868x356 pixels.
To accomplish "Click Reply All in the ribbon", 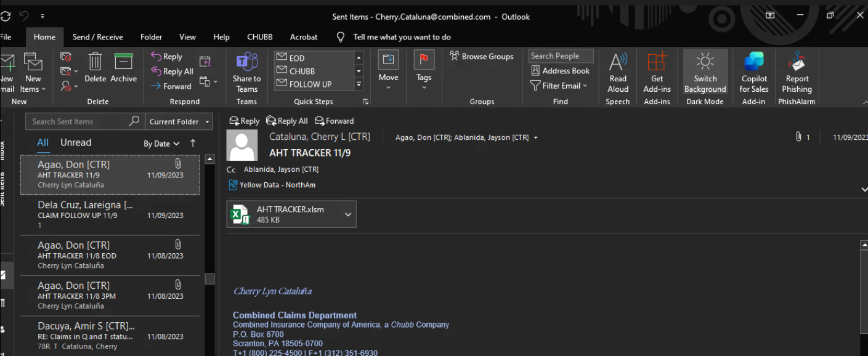I will click(x=172, y=71).
